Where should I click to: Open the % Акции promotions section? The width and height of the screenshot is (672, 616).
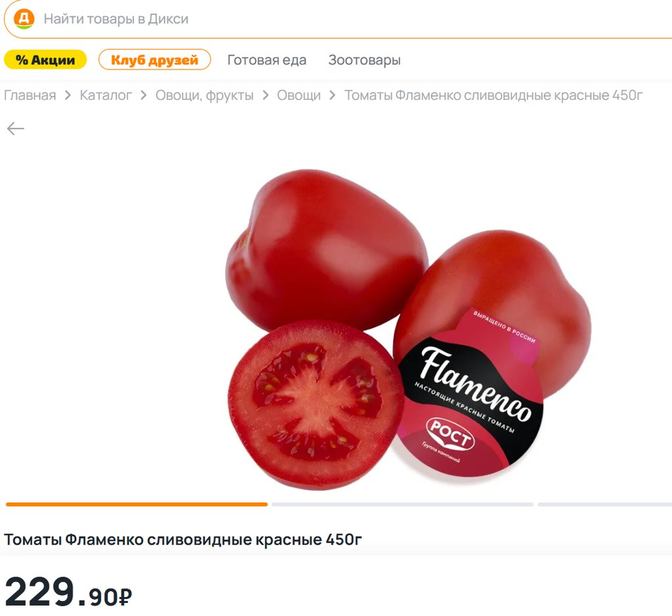pos(45,60)
